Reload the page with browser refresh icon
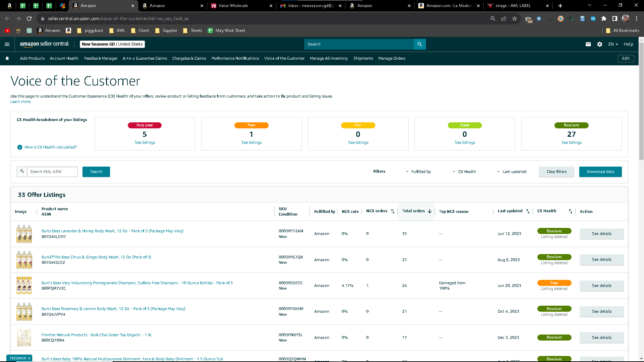This screenshot has width=644, height=362. tap(29, 19)
